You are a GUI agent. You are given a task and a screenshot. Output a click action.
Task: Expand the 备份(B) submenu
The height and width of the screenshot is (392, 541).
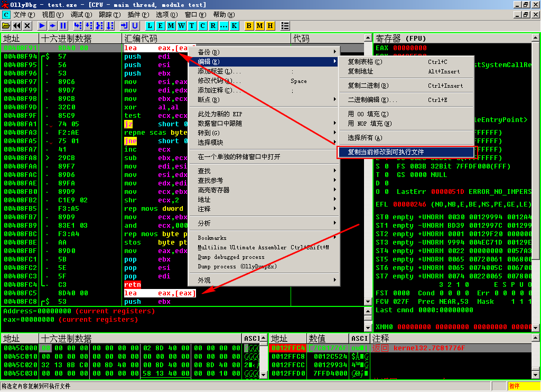click(264, 52)
